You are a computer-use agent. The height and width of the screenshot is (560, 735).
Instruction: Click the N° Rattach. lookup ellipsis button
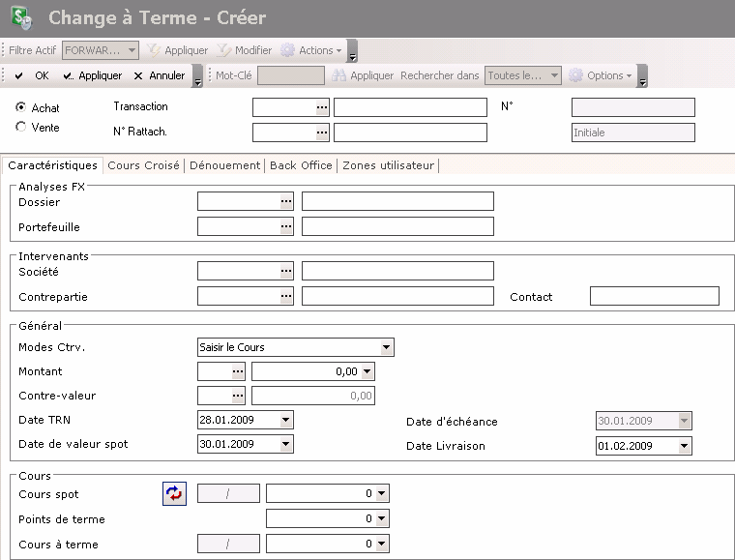click(x=322, y=133)
